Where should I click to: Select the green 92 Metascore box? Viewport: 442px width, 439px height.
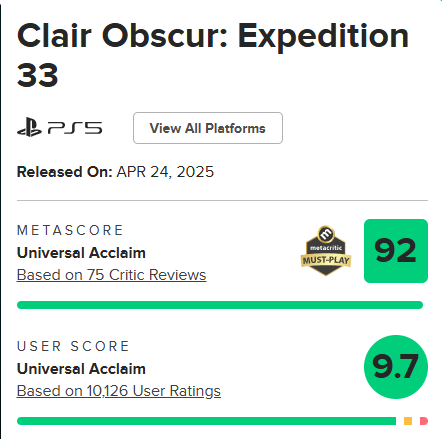point(396,251)
